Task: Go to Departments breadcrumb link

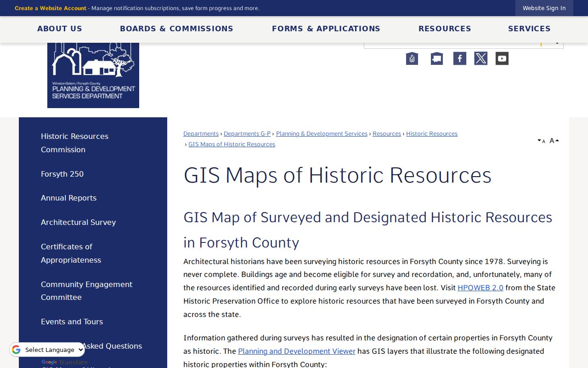Action: [x=201, y=134]
